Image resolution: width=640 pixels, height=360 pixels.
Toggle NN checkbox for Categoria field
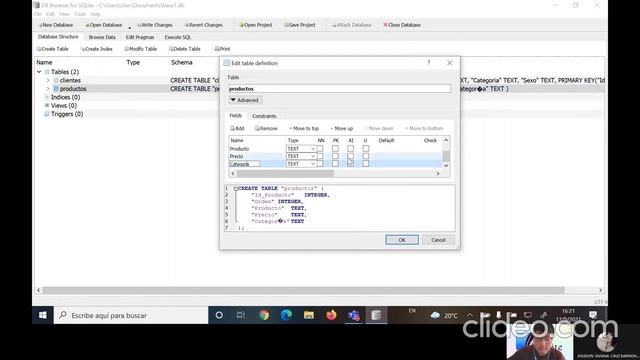click(x=320, y=164)
